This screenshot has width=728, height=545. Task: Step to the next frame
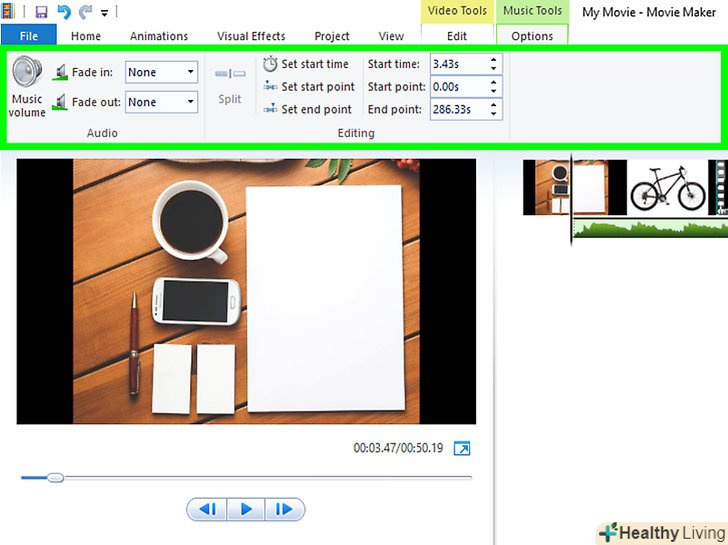284,509
